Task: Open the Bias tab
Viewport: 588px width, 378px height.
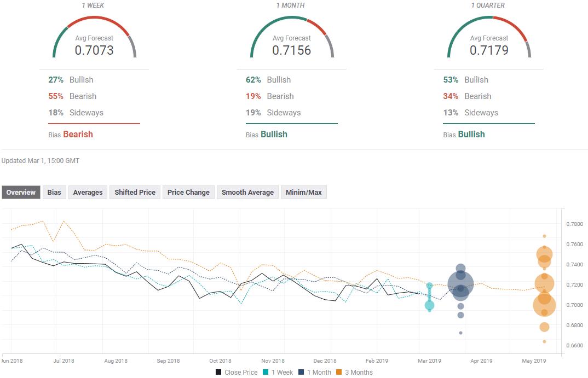Action: pyautogui.click(x=54, y=192)
